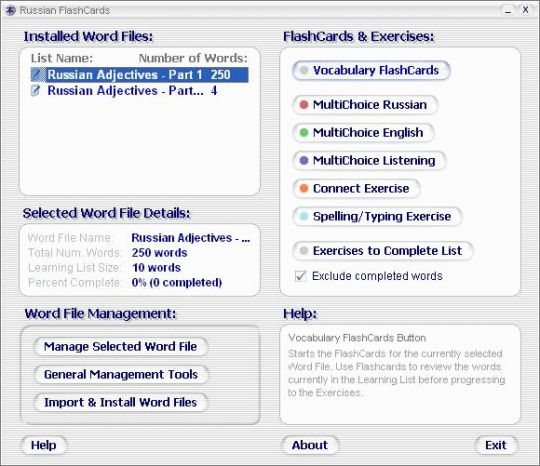Click the orange dot beside Connect Exercise
The height and width of the screenshot is (466, 540).
pos(304,188)
